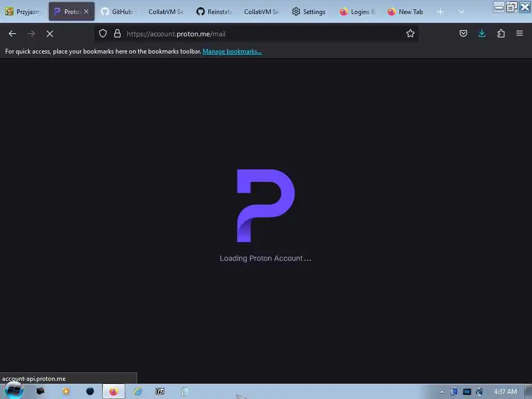The image size is (532, 399).
Task: Select CollabVM tab next to GitHub
Action: click(166, 11)
